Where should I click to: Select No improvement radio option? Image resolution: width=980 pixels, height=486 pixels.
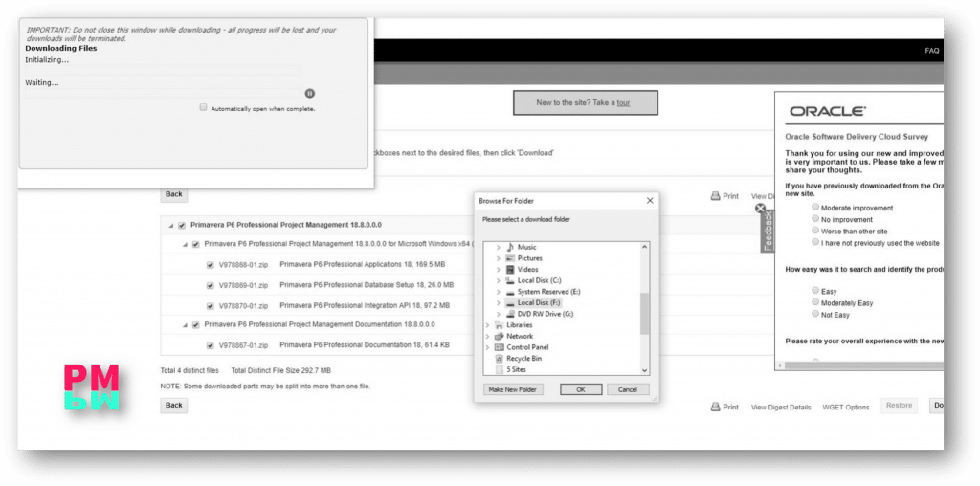815,219
